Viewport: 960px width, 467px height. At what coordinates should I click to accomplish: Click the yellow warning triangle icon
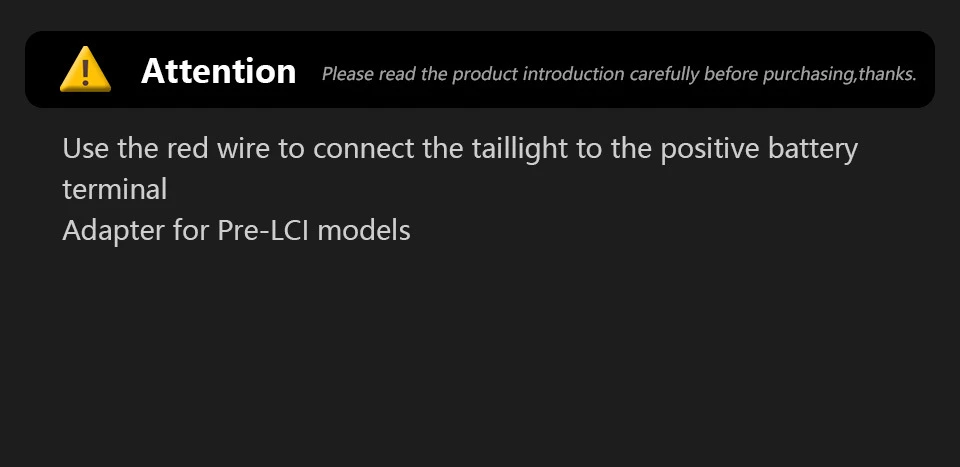coord(85,70)
